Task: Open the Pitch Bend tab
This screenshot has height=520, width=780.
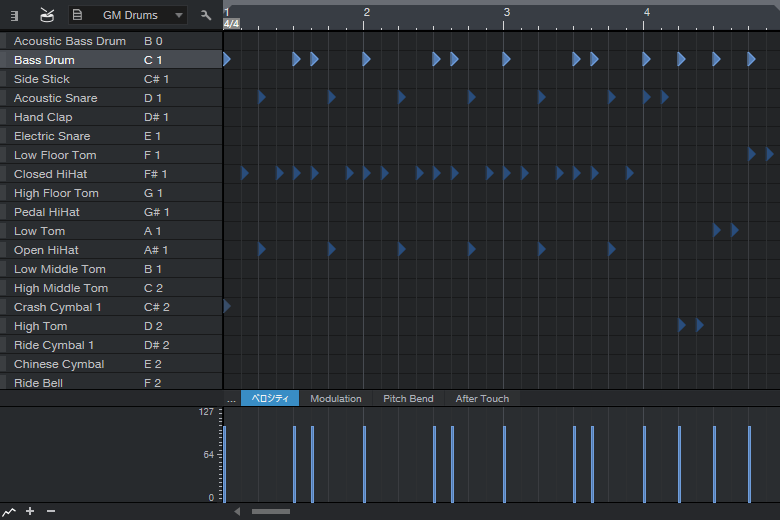Action: 408,399
